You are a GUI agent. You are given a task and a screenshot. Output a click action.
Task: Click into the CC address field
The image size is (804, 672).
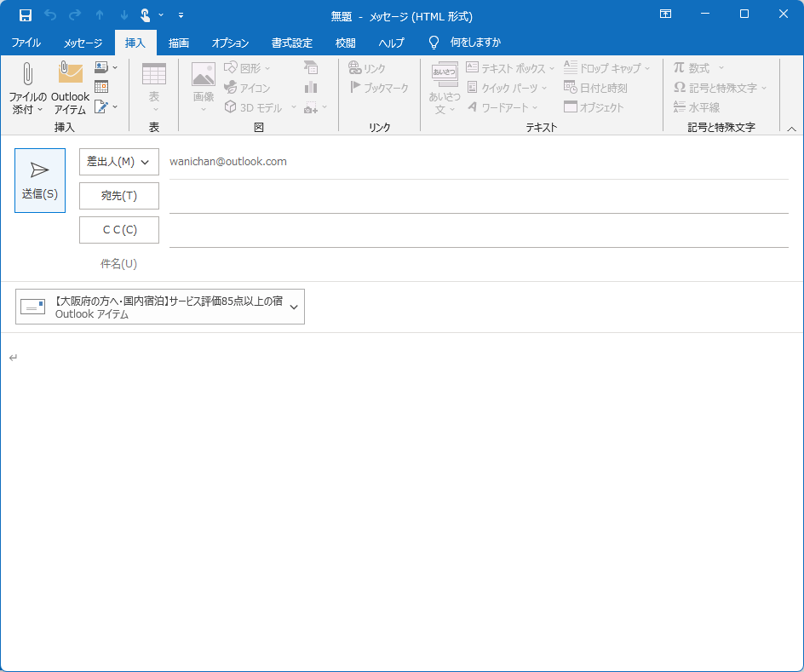click(479, 230)
